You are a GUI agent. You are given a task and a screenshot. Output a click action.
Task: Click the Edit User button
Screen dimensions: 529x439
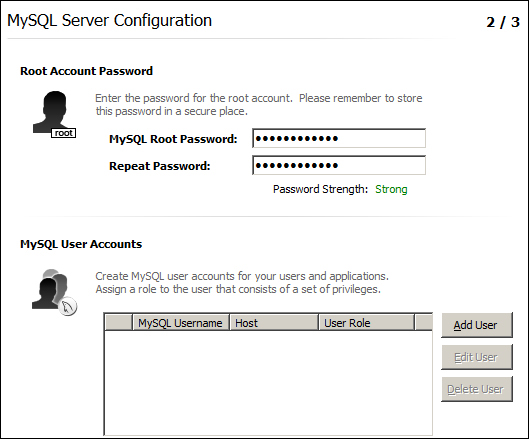point(477,357)
